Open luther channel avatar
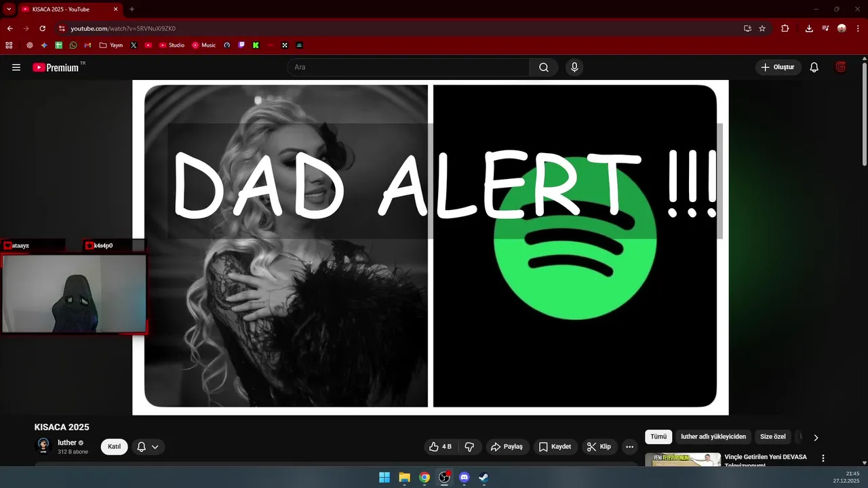 pos(44,446)
